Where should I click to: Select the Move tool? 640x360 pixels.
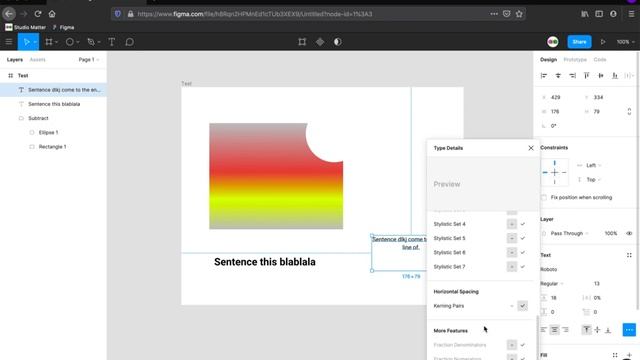pos(26,42)
